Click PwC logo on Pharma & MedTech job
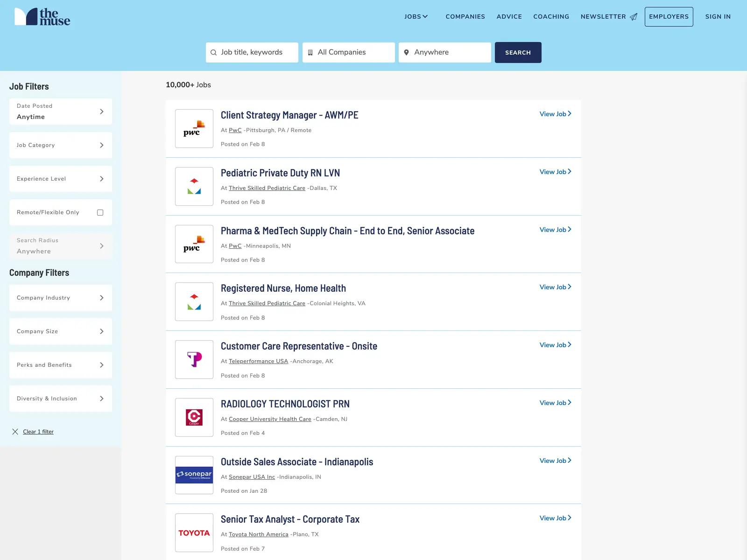Screen dimensions: 747x560 [x=194, y=244]
